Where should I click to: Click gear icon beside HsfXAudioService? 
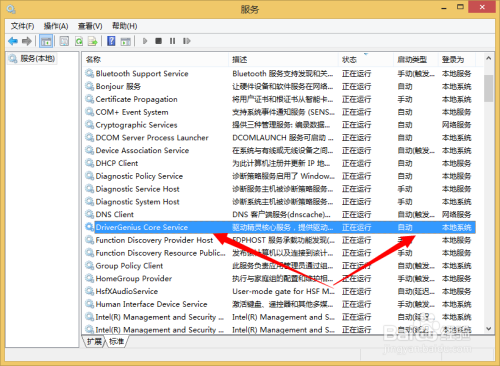point(89,291)
